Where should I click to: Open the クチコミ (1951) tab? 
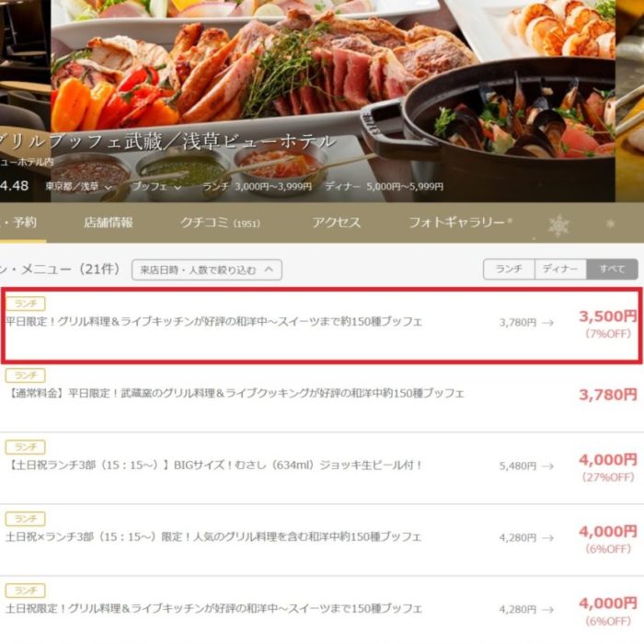pyautogui.click(x=220, y=223)
